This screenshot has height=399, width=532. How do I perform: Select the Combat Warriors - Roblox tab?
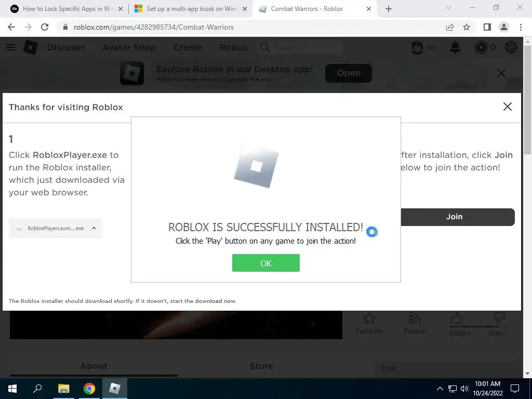pyautogui.click(x=307, y=9)
